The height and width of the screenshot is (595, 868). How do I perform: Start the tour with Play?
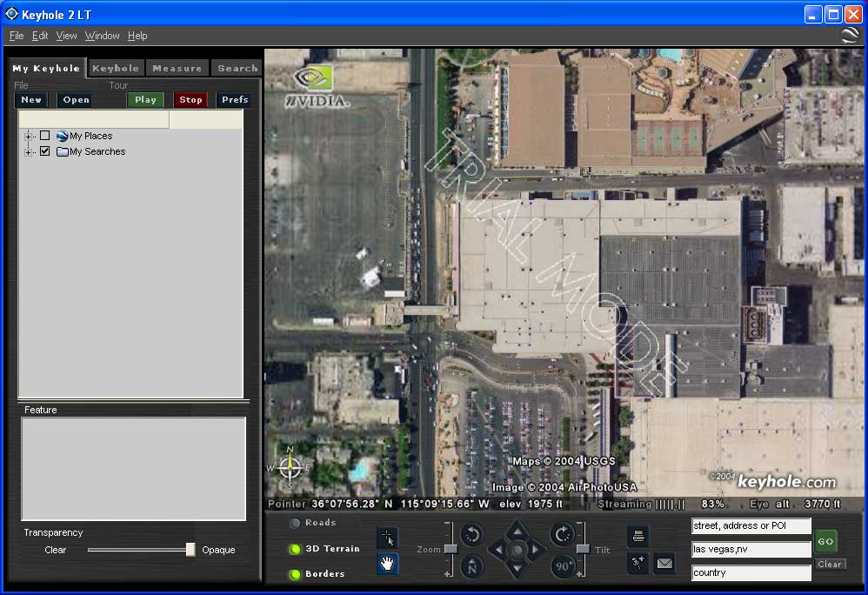(145, 100)
